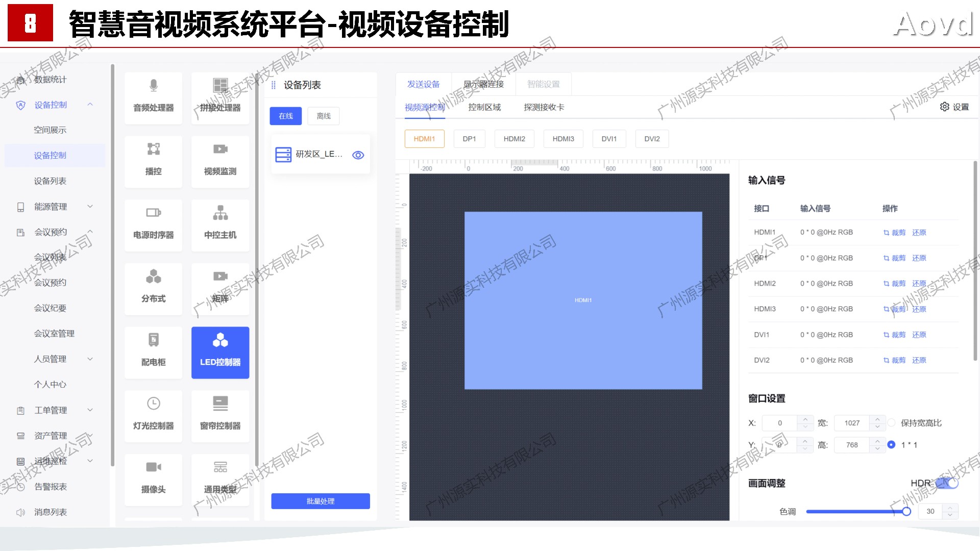Switch to the 控制区域 tab
Image resolution: width=980 pixels, height=551 pixels.
click(484, 107)
